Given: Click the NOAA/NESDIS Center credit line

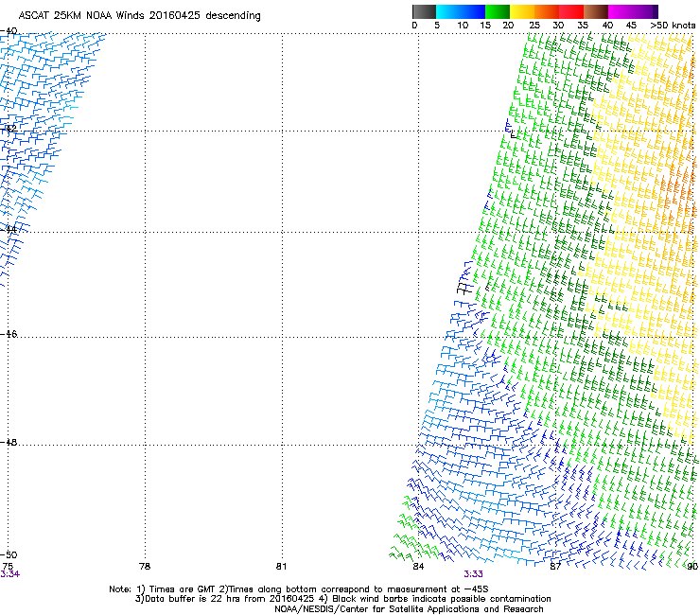Looking at the screenshot, I should (x=409, y=609).
